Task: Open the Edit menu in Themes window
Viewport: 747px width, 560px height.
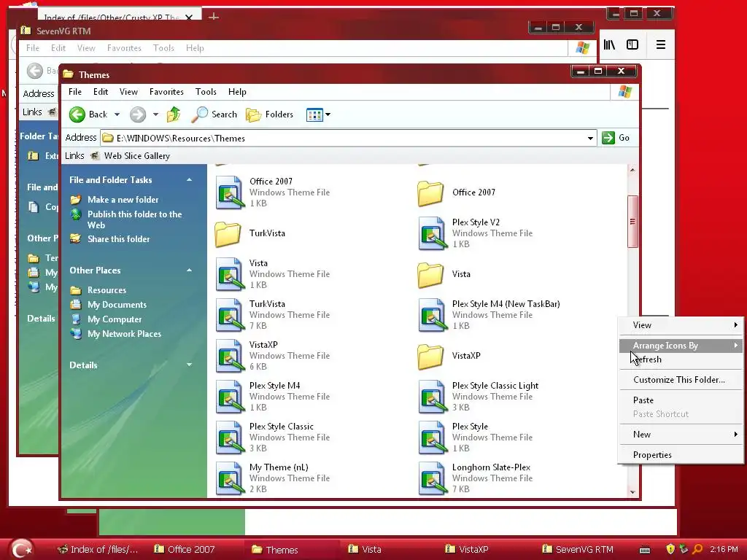Action: 101,92
